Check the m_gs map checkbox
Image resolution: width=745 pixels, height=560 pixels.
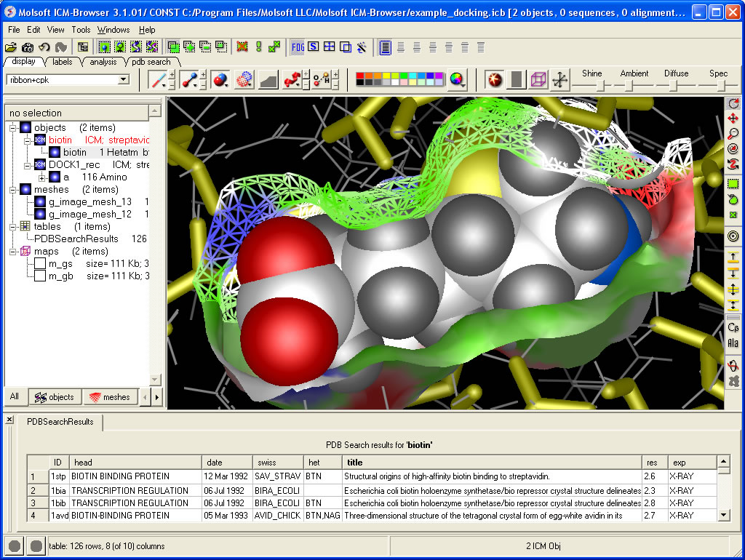point(40,263)
